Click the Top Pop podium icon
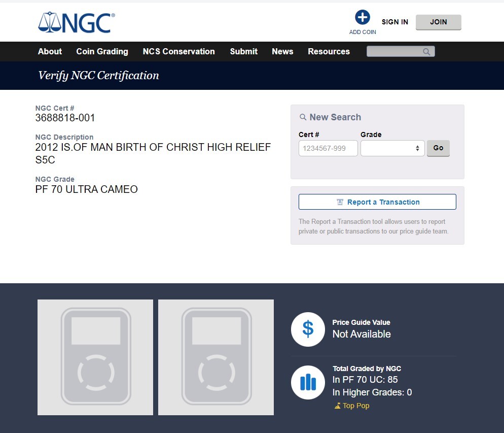This screenshot has height=433, width=504. [338, 406]
